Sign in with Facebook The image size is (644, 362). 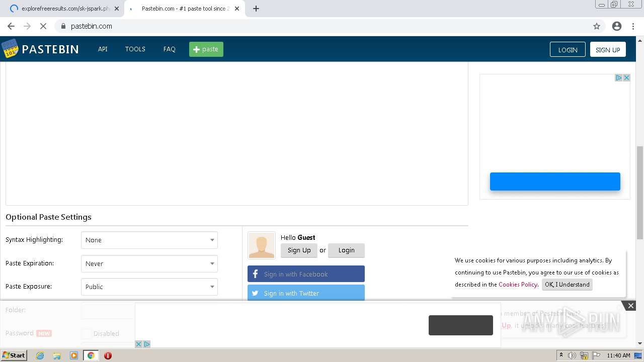click(x=306, y=274)
